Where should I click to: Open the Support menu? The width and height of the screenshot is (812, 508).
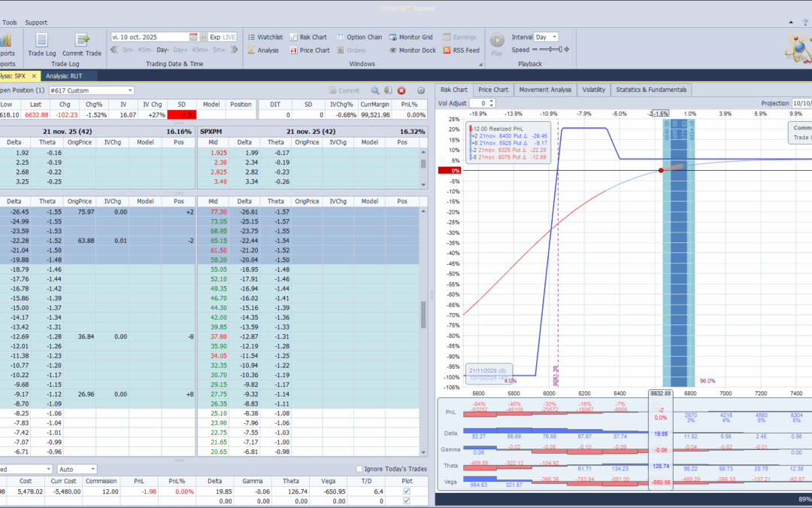point(36,23)
